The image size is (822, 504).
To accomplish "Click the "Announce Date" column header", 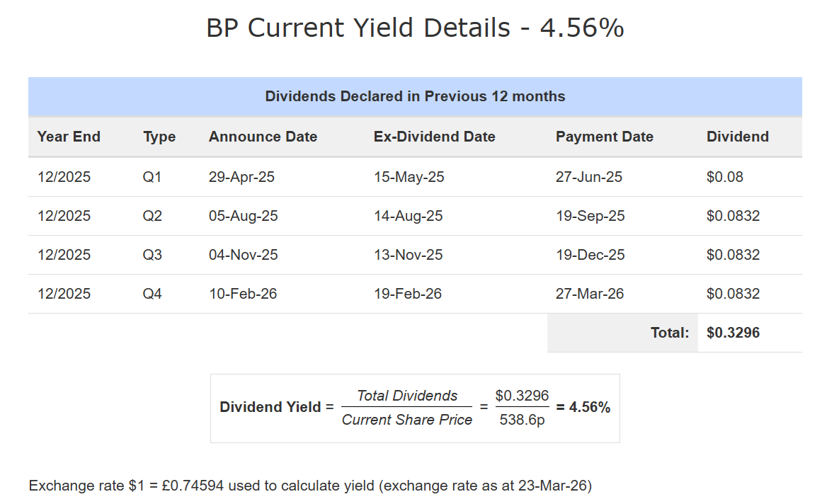I will (263, 137).
